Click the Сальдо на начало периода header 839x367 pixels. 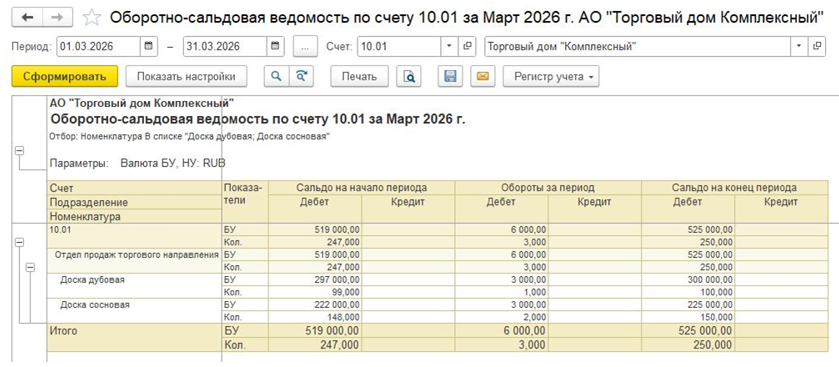point(362,188)
